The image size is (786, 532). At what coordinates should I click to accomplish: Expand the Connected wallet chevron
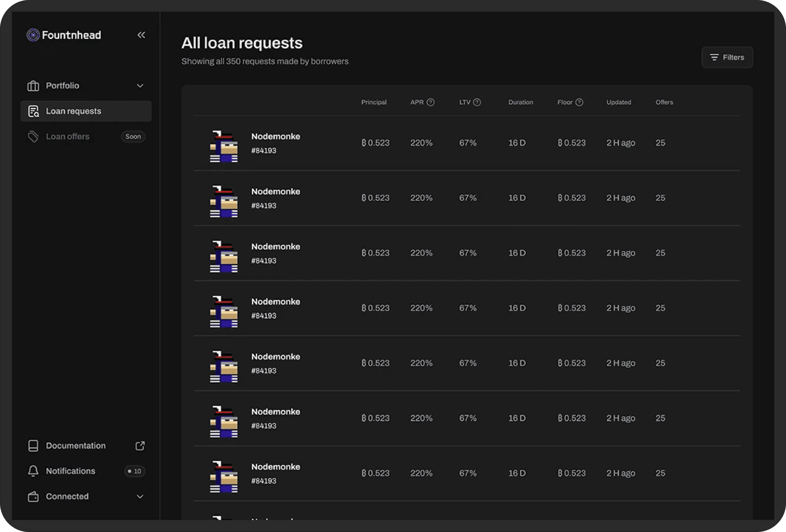pos(140,496)
